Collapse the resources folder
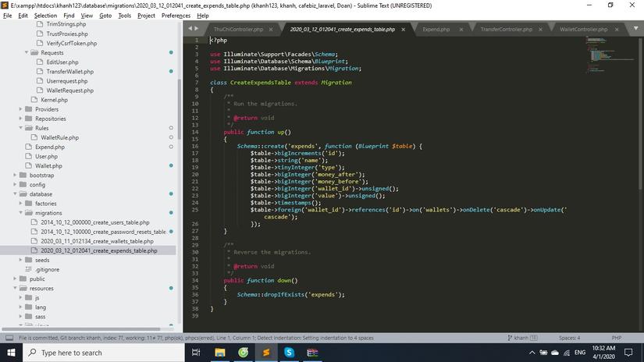The width and height of the screenshot is (644, 362). (x=15, y=289)
